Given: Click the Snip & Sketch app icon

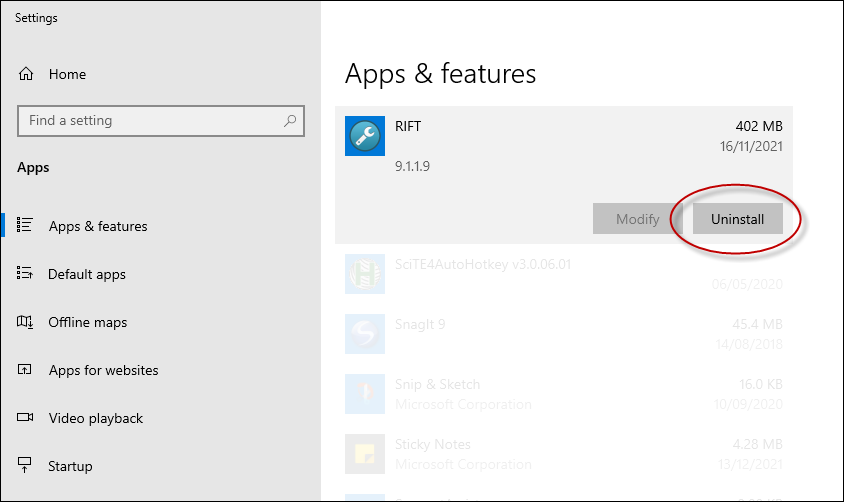Looking at the screenshot, I should pos(365,394).
